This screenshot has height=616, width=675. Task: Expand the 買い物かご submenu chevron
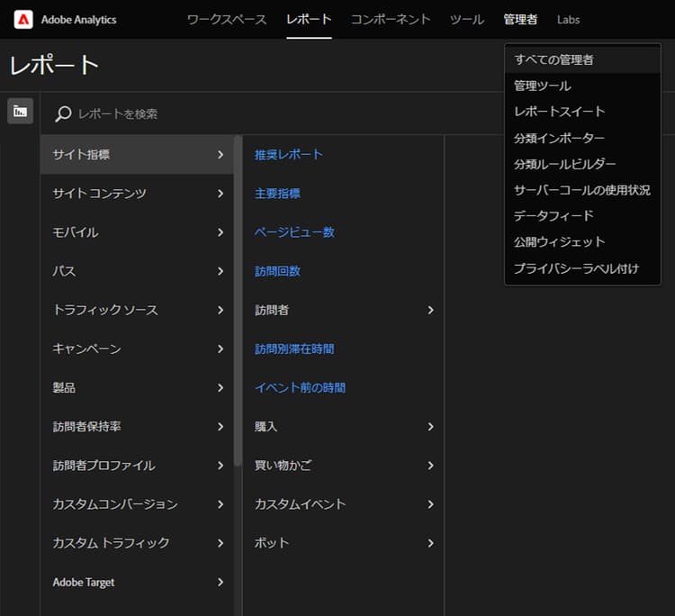(430, 466)
